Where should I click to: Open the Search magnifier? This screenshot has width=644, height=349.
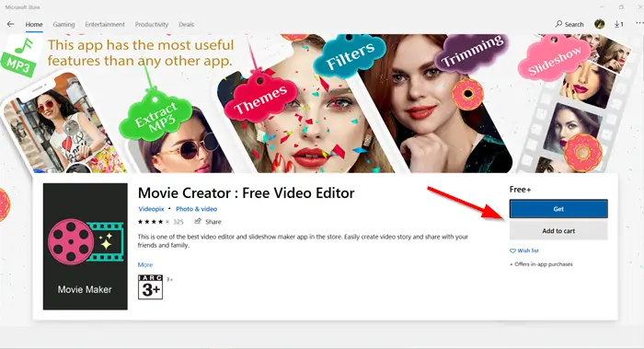click(x=558, y=24)
